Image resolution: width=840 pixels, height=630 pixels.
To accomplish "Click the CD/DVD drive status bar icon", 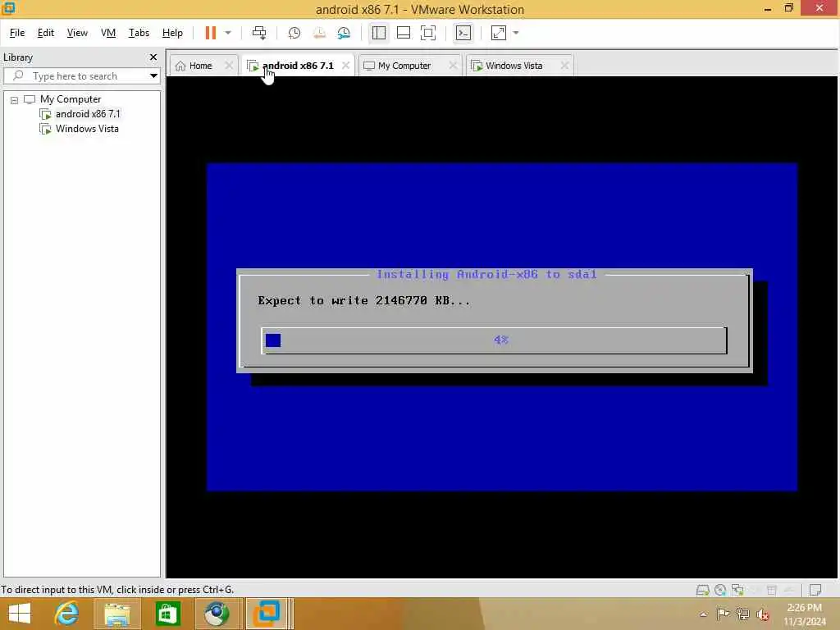I will pos(720,590).
